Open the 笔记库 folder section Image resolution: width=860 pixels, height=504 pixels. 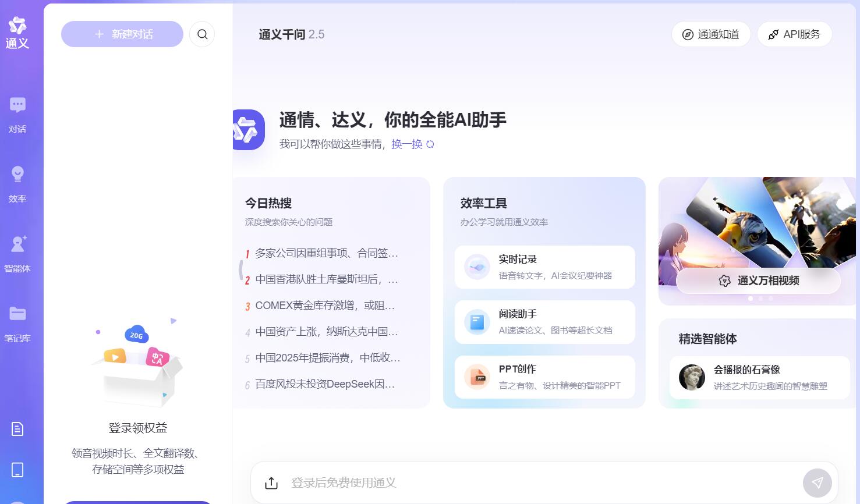[x=17, y=324]
